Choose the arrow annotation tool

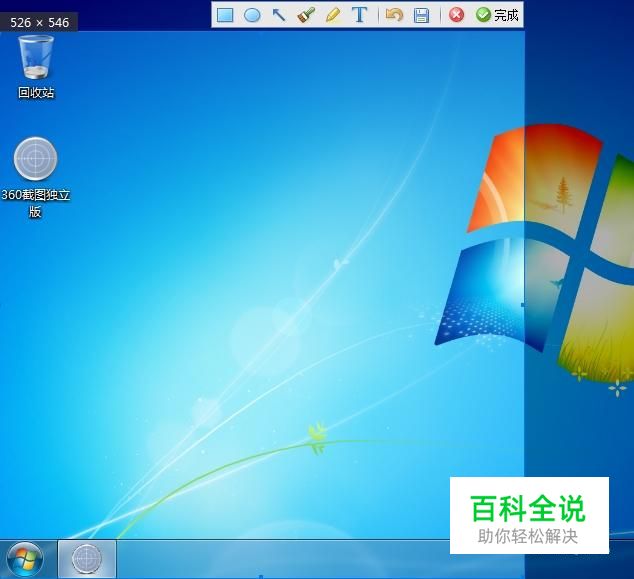pyautogui.click(x=279, y=15)
